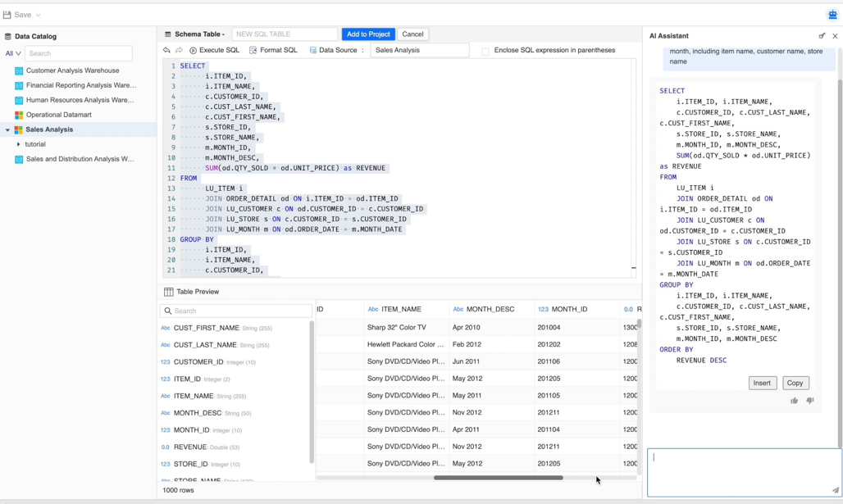The width and height of the screenshot is (843, 504).
Task: Click the AI assistant robot icon
Action: point(832,15)
